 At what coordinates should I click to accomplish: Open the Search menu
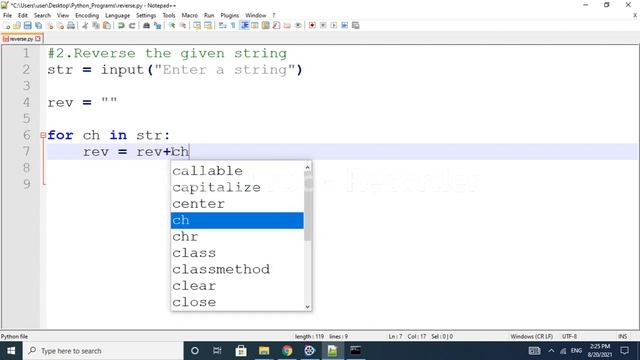click(42, 15)
